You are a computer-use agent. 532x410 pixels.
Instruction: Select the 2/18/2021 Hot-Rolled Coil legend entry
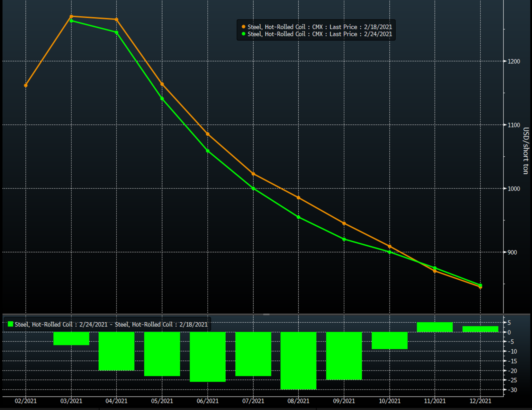(x=320, y=27)
